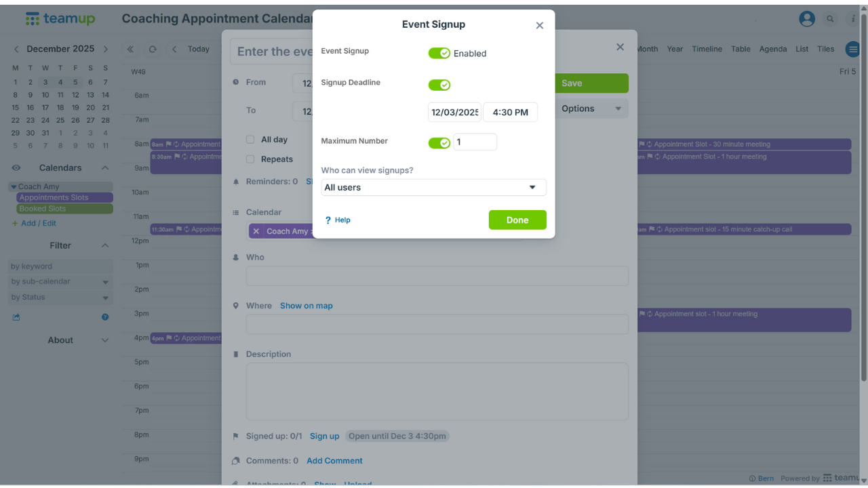This screenshot has width=868, height=488.
Task: Select the purple Appointments Slots calendar swatch
Action: tap(63, 197)
